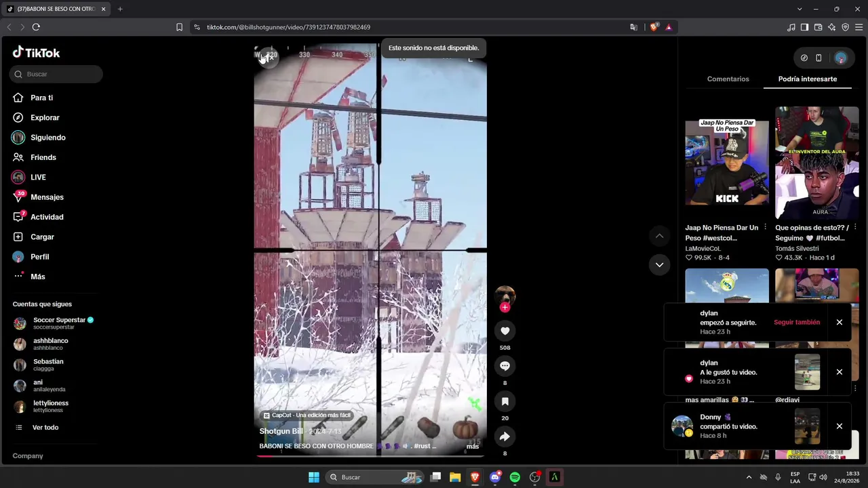Click the translate page icon

pyautogui.click(x=633, y=27)
